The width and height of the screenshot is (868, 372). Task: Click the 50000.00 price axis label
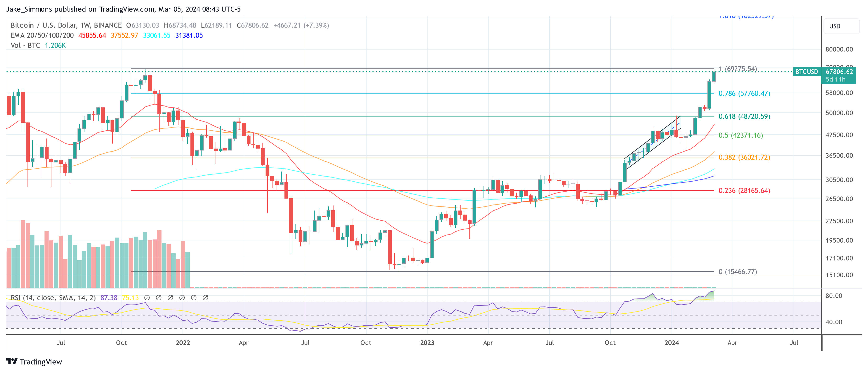[839, 113]
